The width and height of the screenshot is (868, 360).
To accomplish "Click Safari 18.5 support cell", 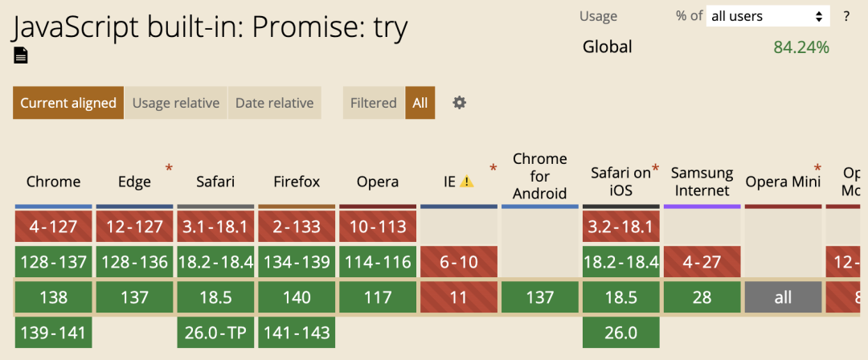I will tap(216, 297).
